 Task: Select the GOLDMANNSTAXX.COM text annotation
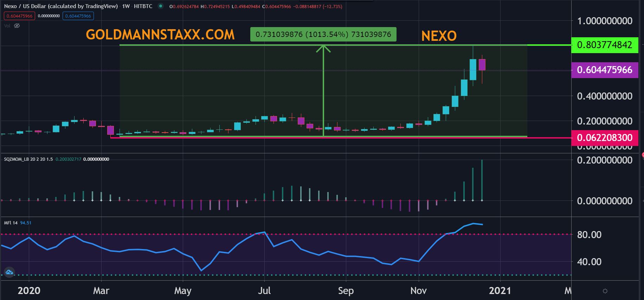pos(160,34)
